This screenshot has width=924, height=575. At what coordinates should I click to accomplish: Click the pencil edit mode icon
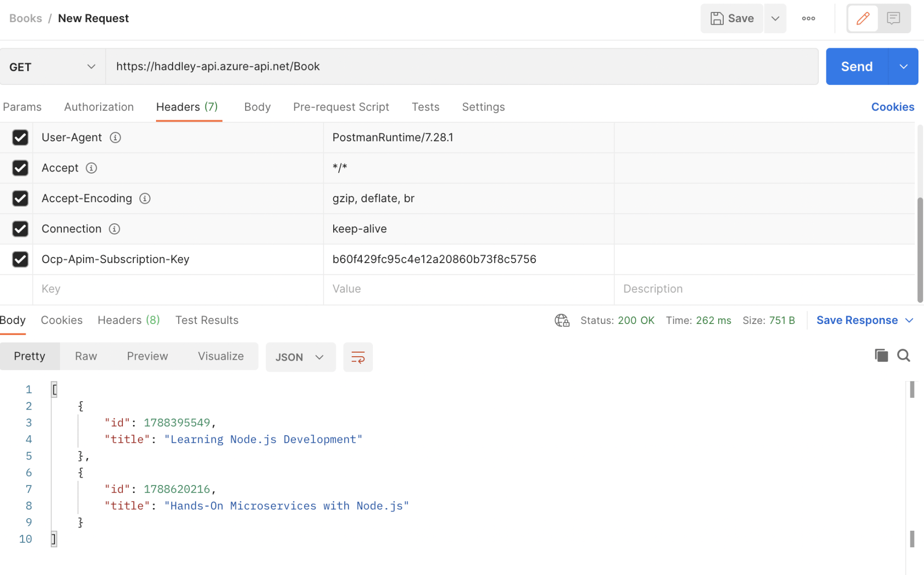[x=863, y=19]
